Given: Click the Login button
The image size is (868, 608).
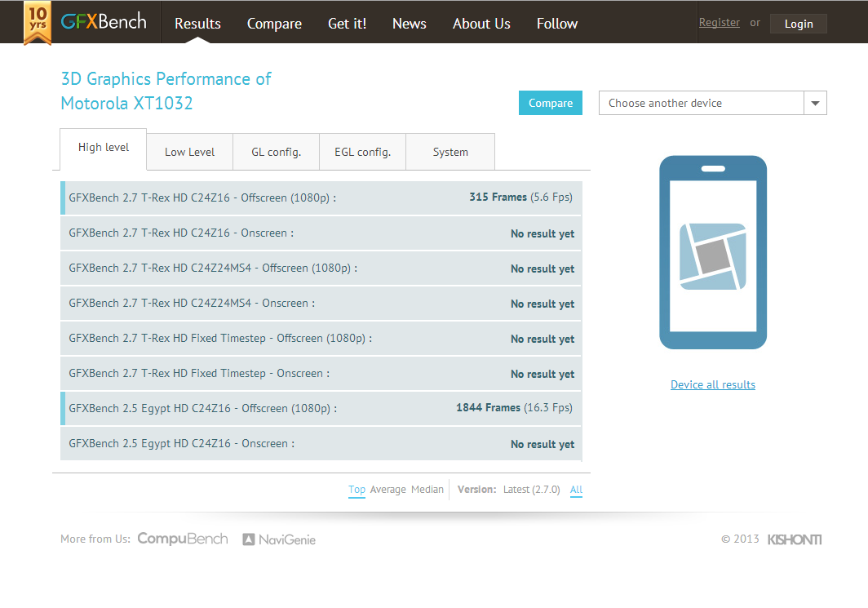Looking at the screenshot, I should click(x=798, y=24).
